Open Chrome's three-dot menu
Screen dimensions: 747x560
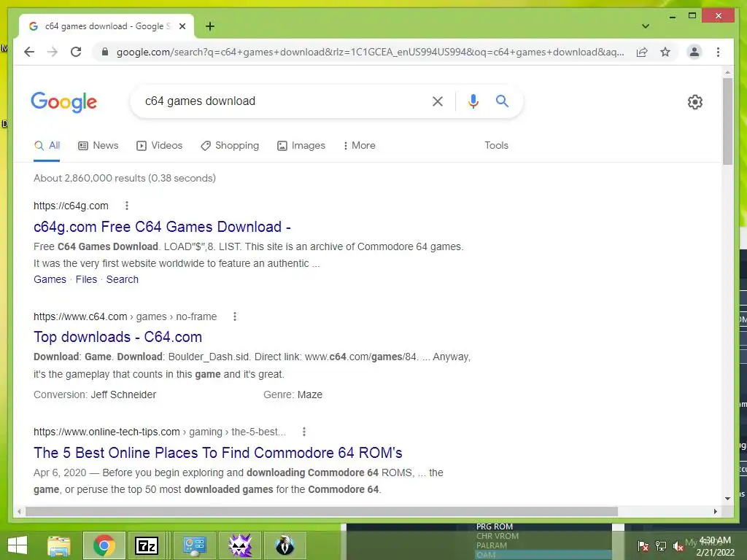[718, 52]
